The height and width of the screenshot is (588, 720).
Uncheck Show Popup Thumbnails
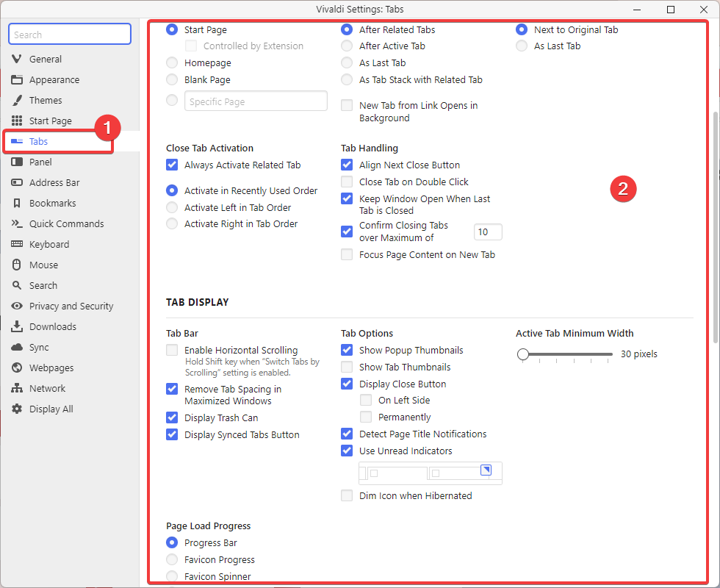click(x=347, y=350)
